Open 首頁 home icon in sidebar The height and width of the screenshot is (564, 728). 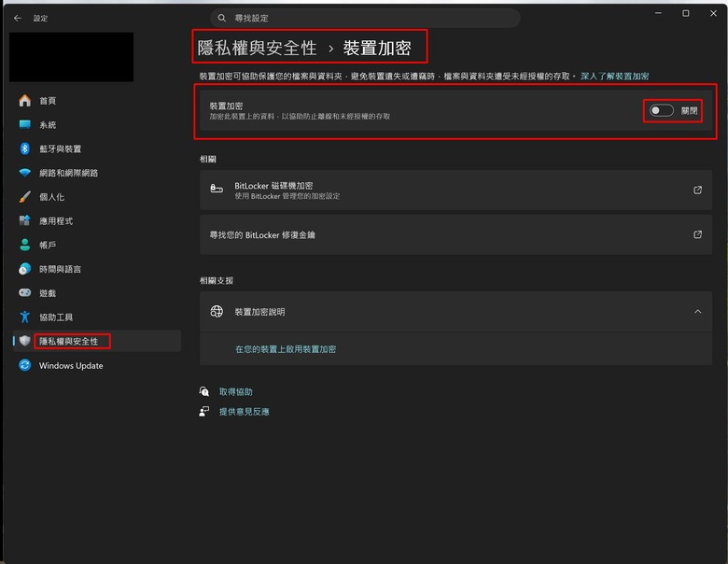click(25, 100)
